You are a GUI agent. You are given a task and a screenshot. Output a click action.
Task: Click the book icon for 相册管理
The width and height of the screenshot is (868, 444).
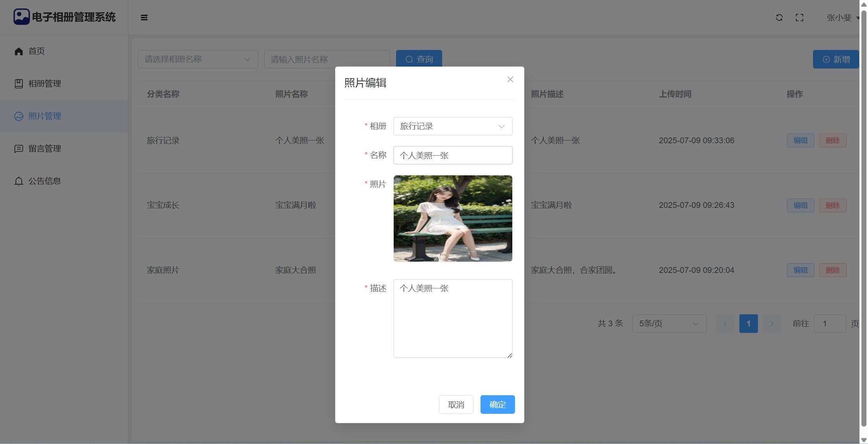pos(19,84)
